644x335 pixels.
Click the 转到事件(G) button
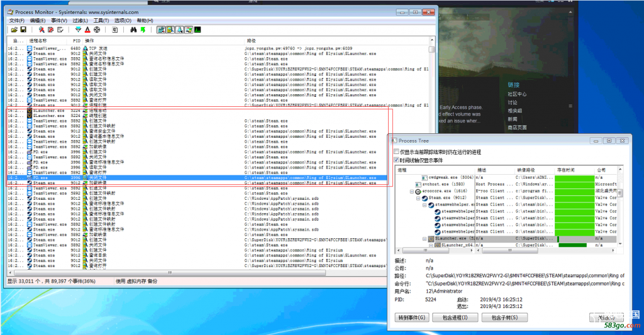click(412, 317)
